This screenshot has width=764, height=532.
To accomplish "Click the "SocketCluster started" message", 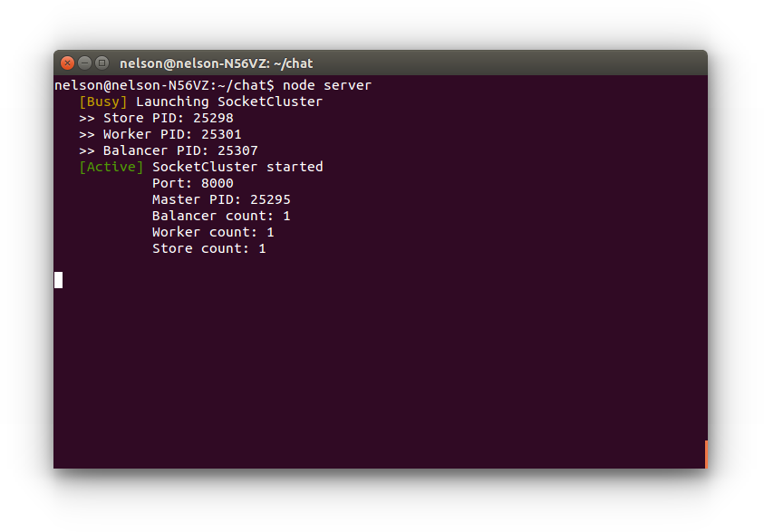I will coord(237,167).
